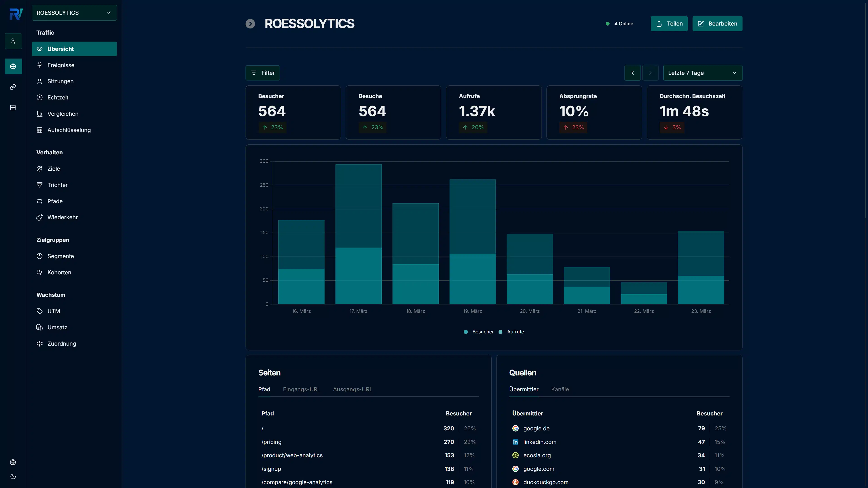Open the dashboard grid sidebar icon

[13, 107]
